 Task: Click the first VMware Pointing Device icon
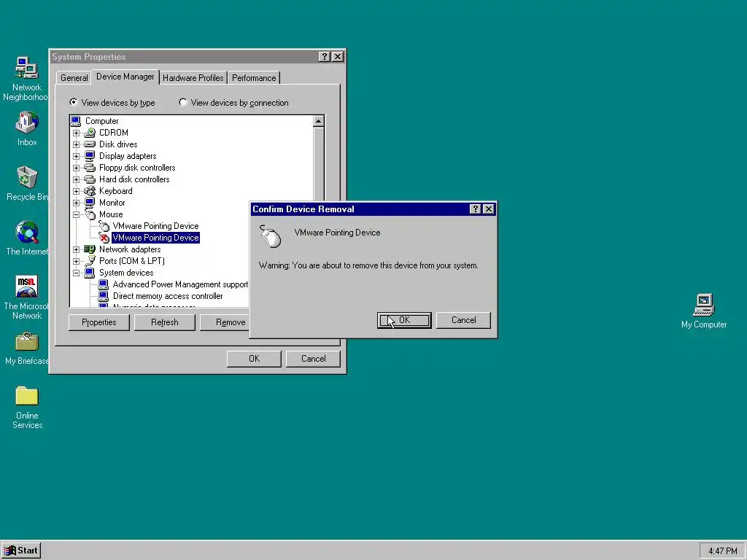click(x=104, y=226)
